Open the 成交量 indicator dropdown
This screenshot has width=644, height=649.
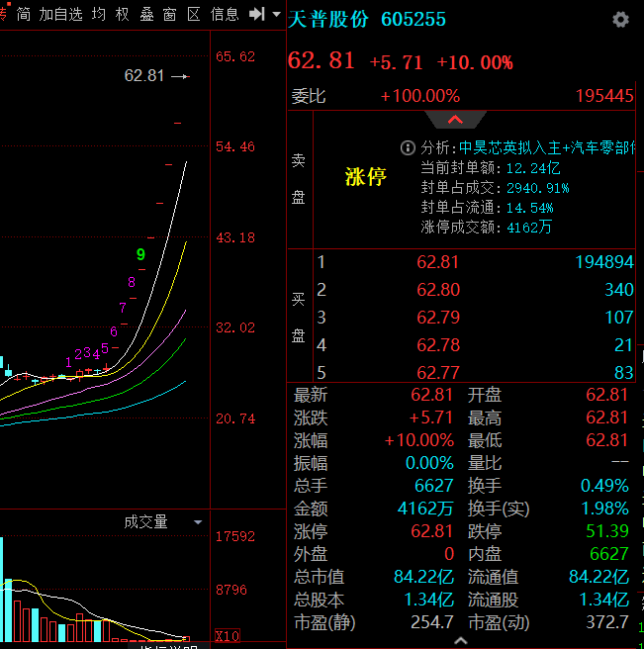click(198, 522)
